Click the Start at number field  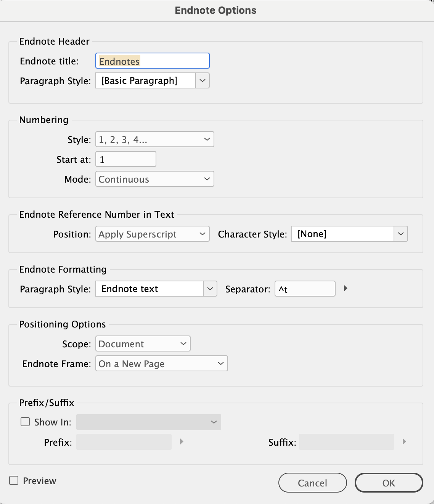[125, 159]
